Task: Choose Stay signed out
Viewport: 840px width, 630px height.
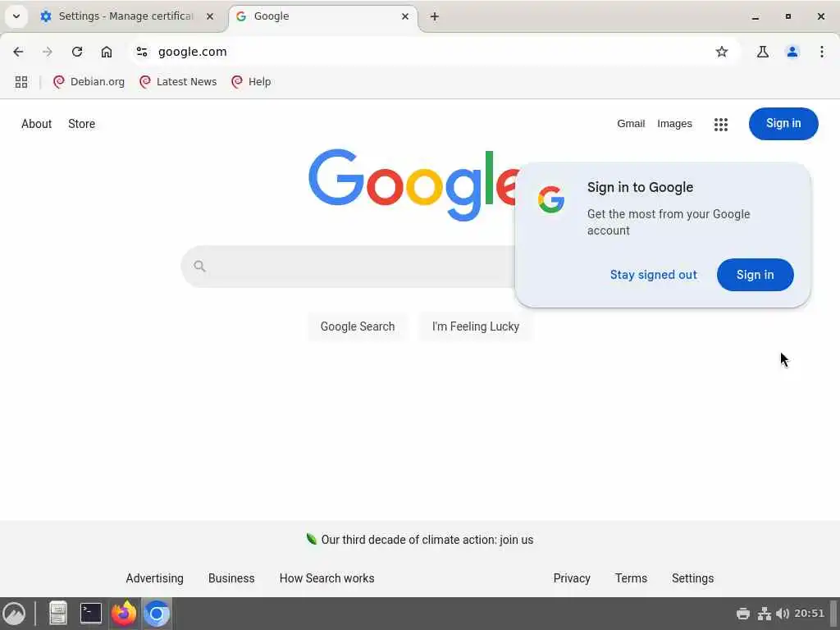Action: pos(653,275)
